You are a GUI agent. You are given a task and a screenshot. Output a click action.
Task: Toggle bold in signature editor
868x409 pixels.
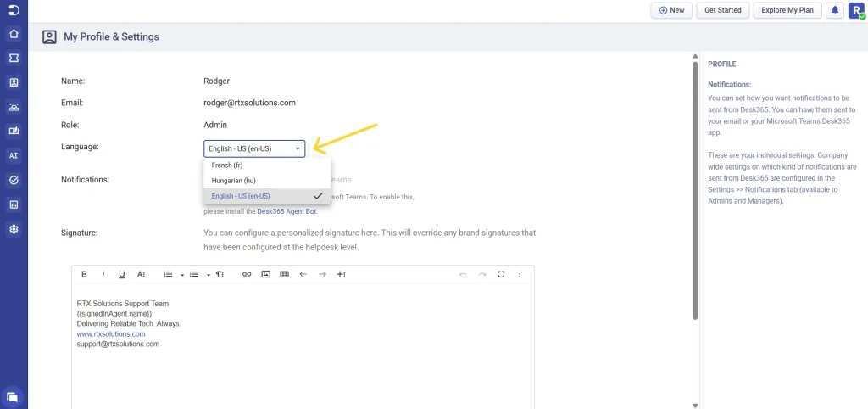click(x=84, y=274)
